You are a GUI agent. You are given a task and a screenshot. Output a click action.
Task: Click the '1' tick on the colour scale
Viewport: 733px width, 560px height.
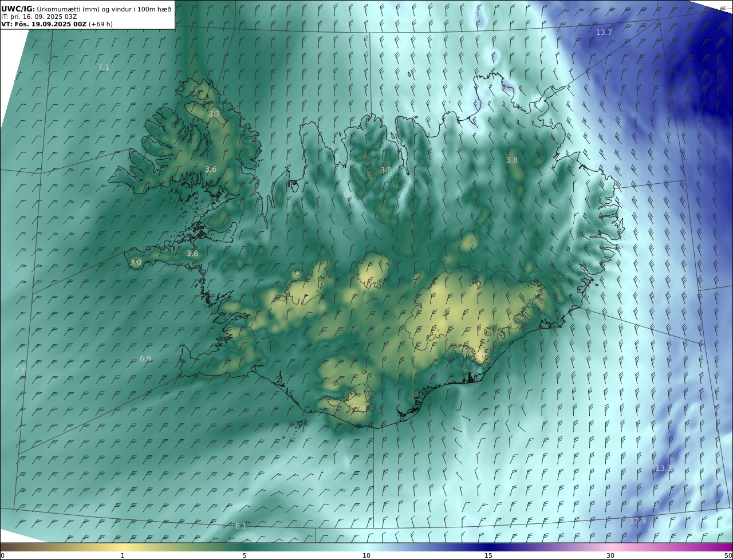point(122,555)
